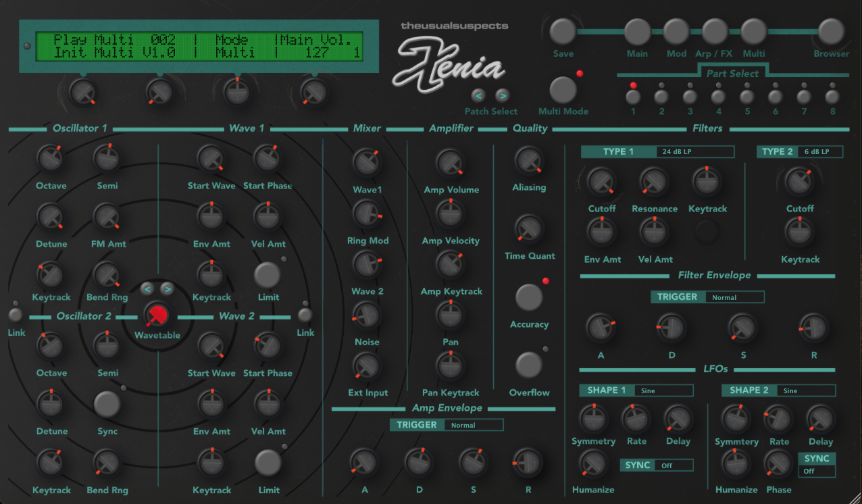Viewport: 862px width, 504px height.
Task: Click the previous patch arrow button
Action: [x=478, y=95]
